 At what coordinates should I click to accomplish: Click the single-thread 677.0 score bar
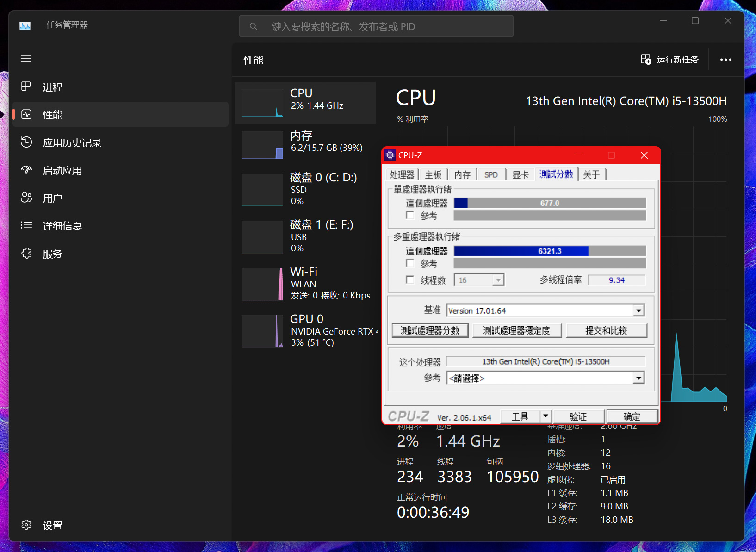click(x=550, y=203)
